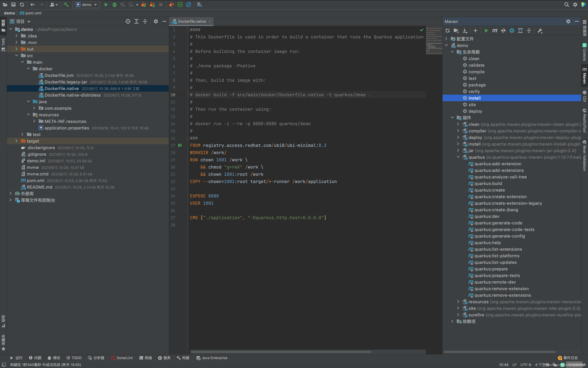The width and height of the screenshot is (588, 368).
Task: Expand the 配置文件 node in the Maven panel
Action: pyautogui.click(x=446, y=39)
